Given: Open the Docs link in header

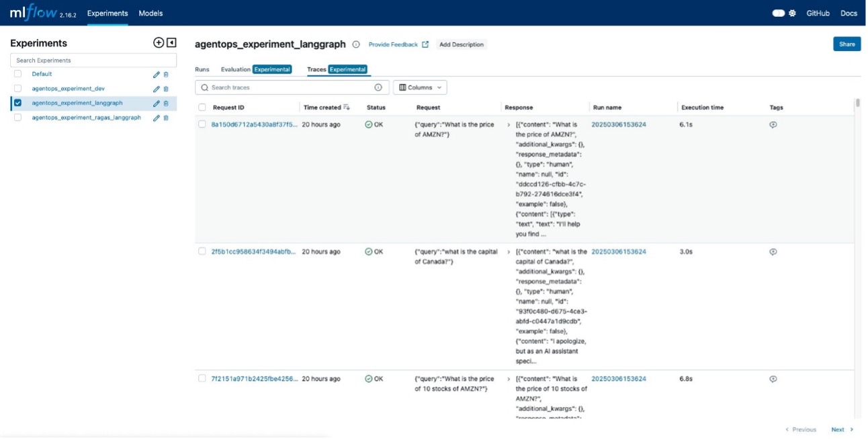Looking at the screenshot, I should [849, 13].
